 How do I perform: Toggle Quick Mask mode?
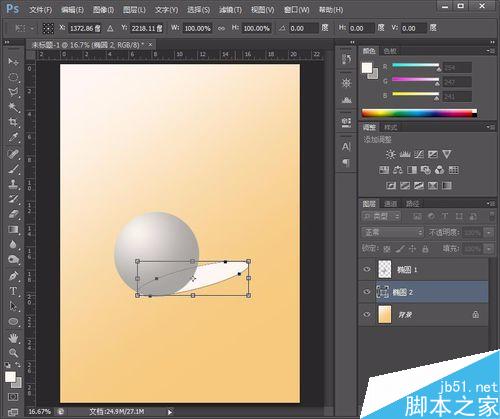coord(13,397)
